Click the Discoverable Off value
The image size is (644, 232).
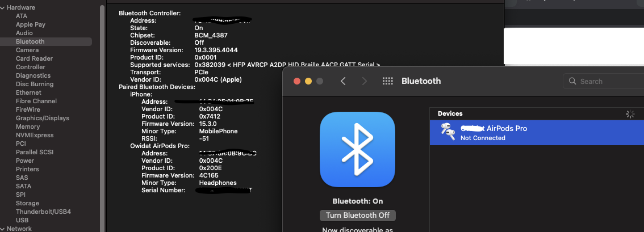[x=199, y=43]
